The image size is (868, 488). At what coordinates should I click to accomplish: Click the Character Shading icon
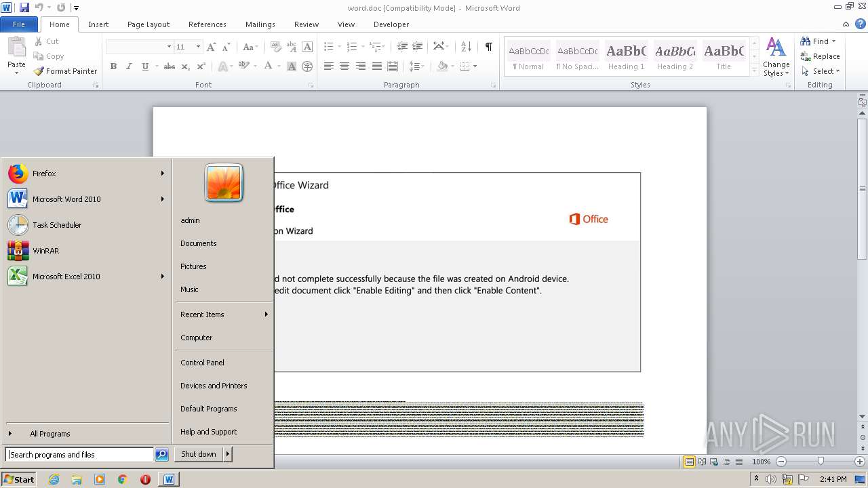pos(292,66)
